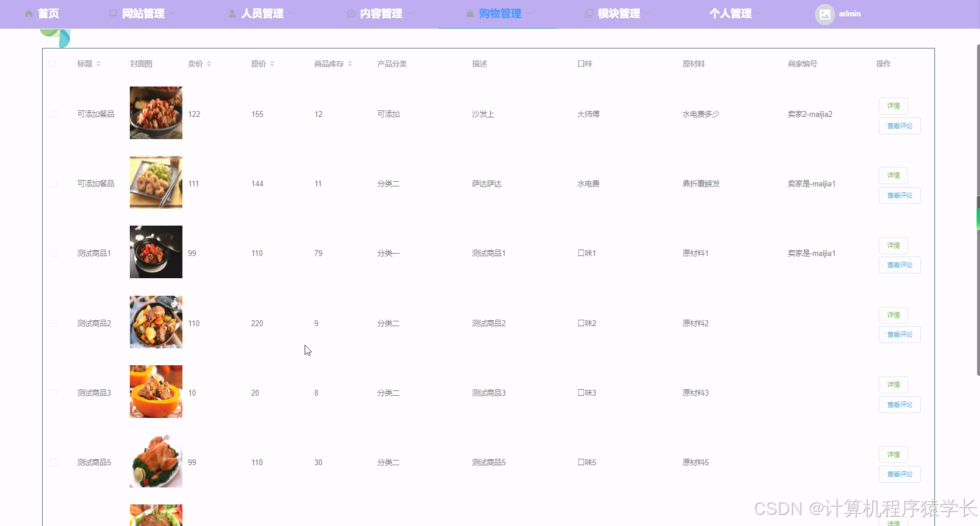Open 详情 for 测试商品2
Viewport: 980px width, 526px height.
tap(893, 315)
